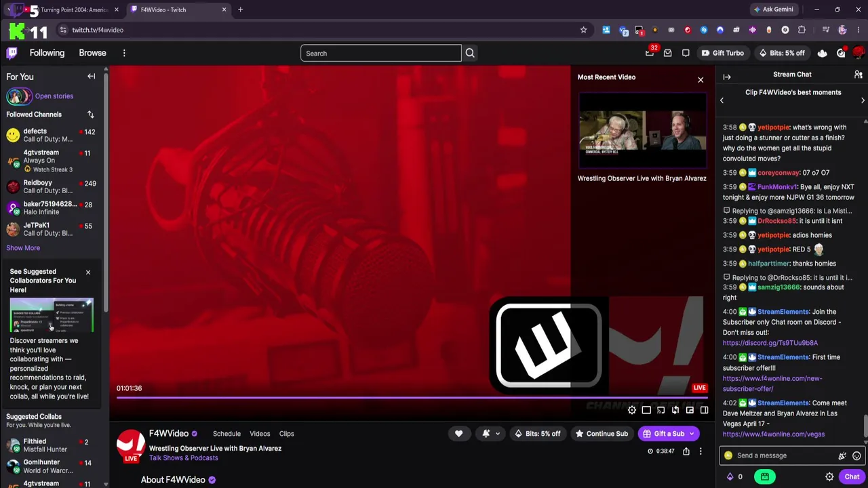
Task: Open Chrome media controls icon
Action: click(x=825, y=30)
